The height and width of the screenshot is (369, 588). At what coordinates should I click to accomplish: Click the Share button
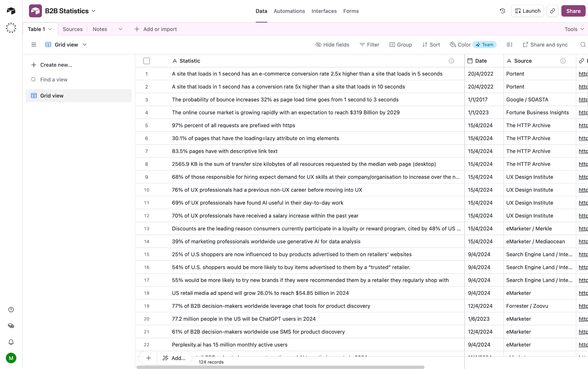pyautogui.click(x=573, y=11)
